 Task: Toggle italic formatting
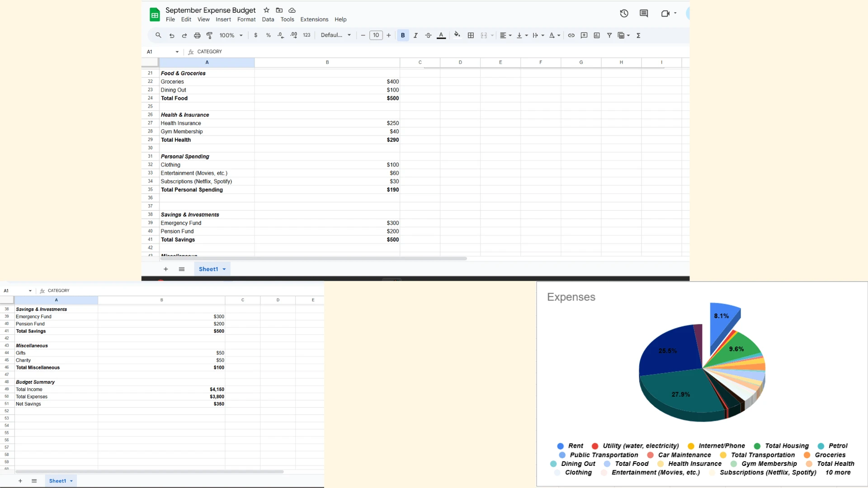click(x=415, y=35)
